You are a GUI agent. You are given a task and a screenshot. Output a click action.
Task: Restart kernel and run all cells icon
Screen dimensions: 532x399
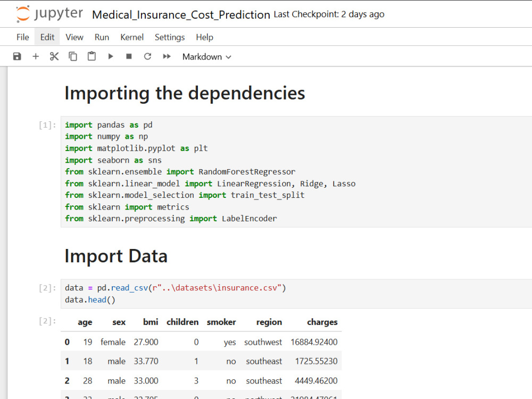167,56
